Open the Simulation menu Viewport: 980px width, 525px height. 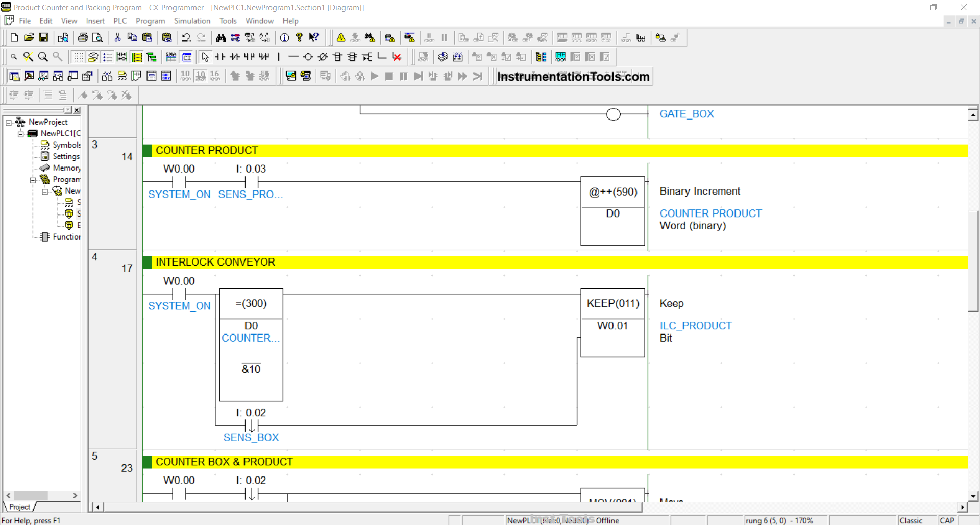click(191, 21)
